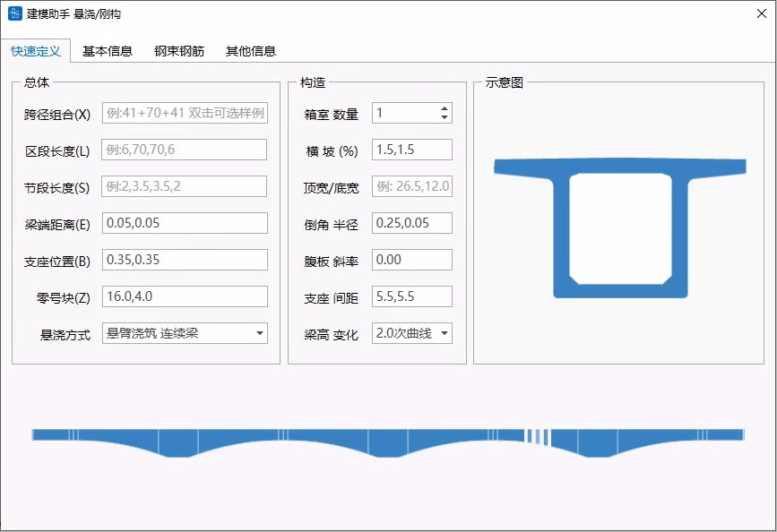This screenshot has height=532, width=777.
Task: Open the 基本信息 tab
Action: pos(107,51)
